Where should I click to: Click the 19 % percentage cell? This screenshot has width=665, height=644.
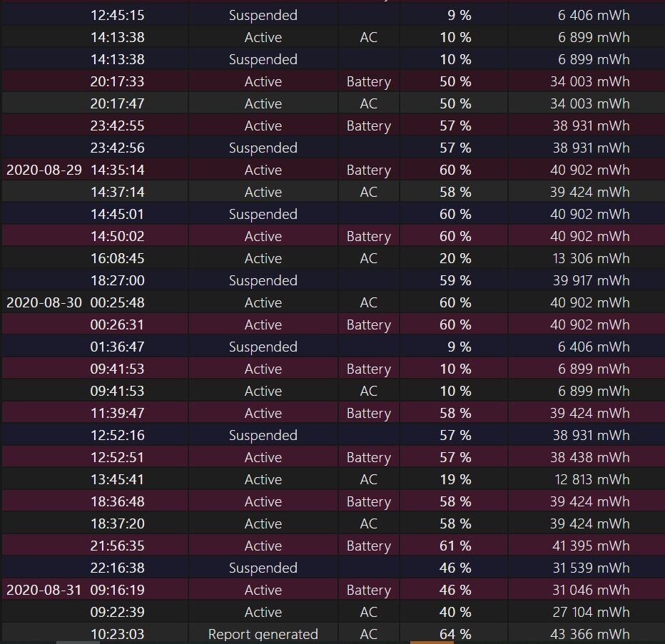point(455,479)
